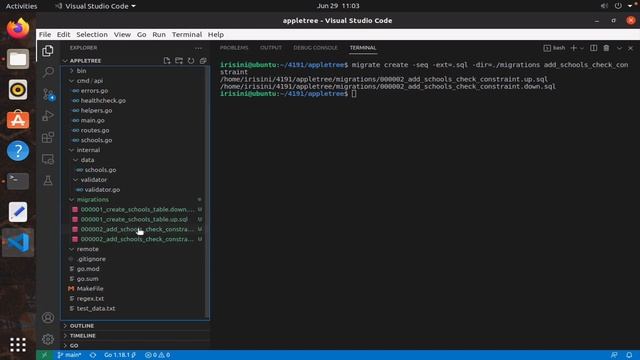640x360 pixels.
Task: Open Ubuntu Software from the dock
Action: (18, 120)
